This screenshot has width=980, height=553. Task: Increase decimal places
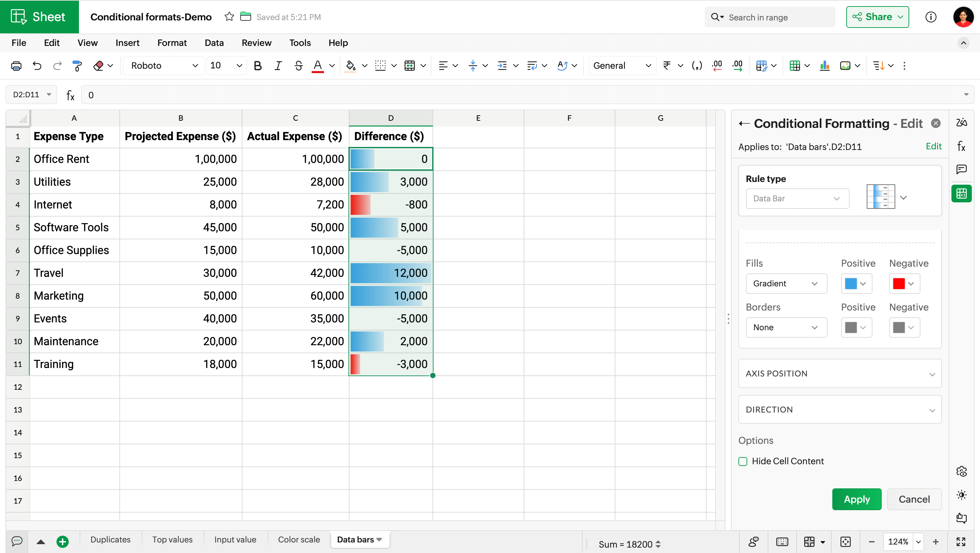[x=738, y=66]
